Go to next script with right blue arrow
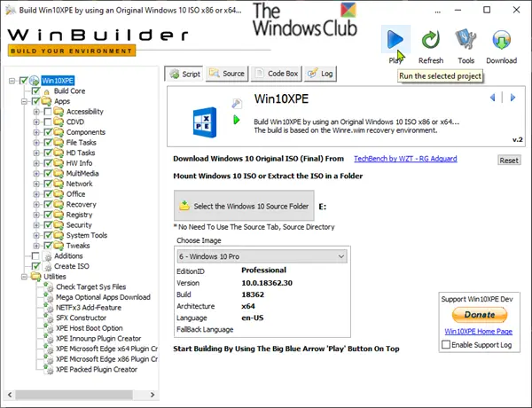Screen dimensions: 532x408 512,98
